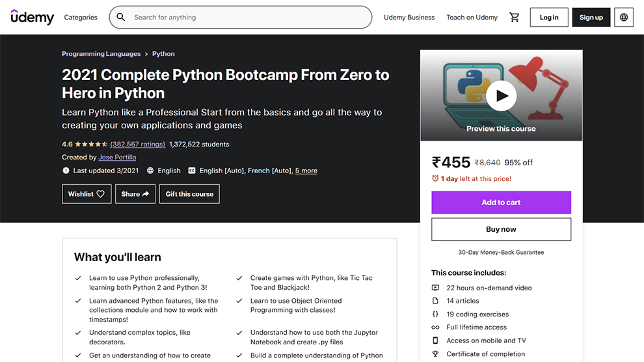Open the shopping cart icon

coord(514,18)
